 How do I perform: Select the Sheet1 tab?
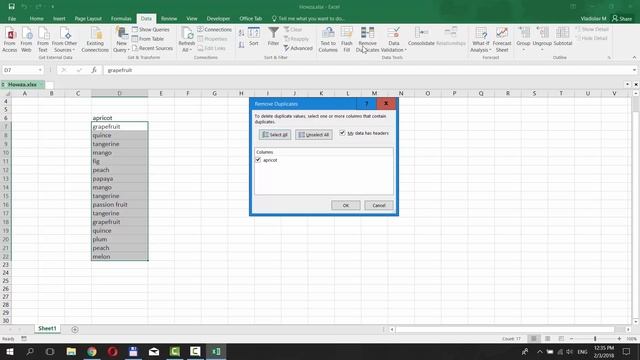[x=47, y=329]
